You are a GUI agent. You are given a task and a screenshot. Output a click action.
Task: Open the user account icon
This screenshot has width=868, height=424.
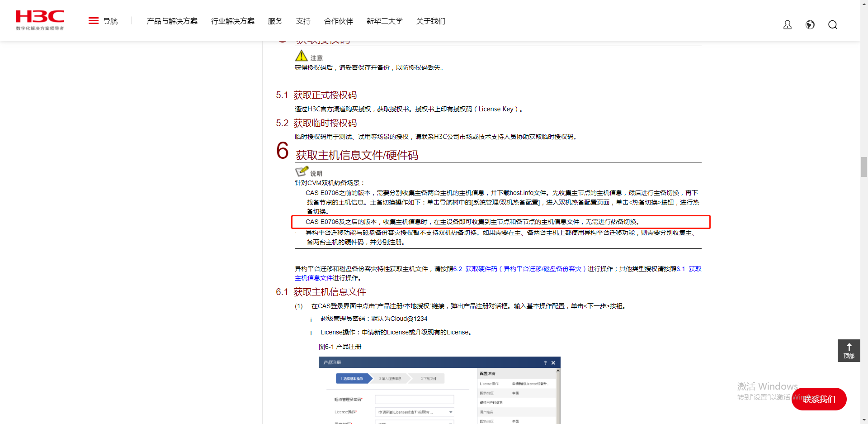[x=788, y=25]
